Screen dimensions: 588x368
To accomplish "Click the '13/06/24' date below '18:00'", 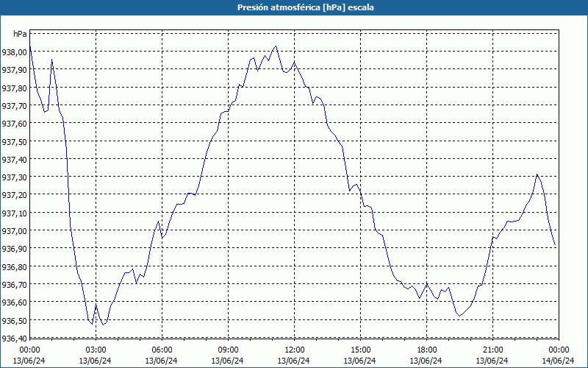I will pyautogui.click(x=426, y=361).
